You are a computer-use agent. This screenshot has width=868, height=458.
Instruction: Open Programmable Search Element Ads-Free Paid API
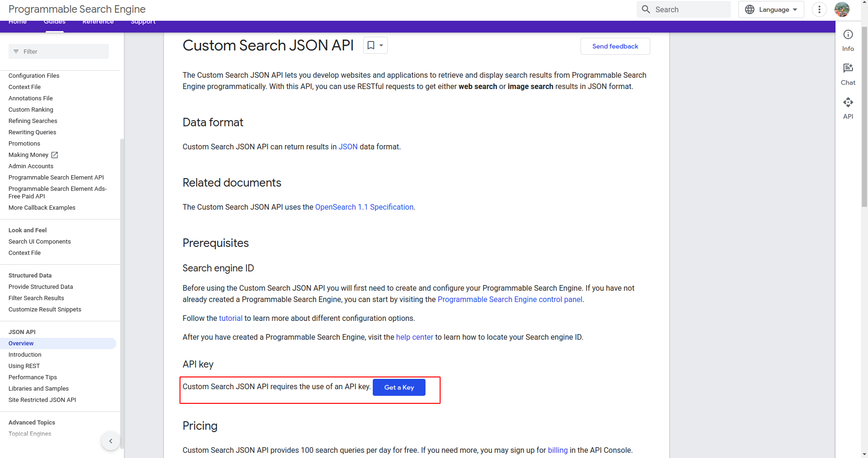click(57, 193)
